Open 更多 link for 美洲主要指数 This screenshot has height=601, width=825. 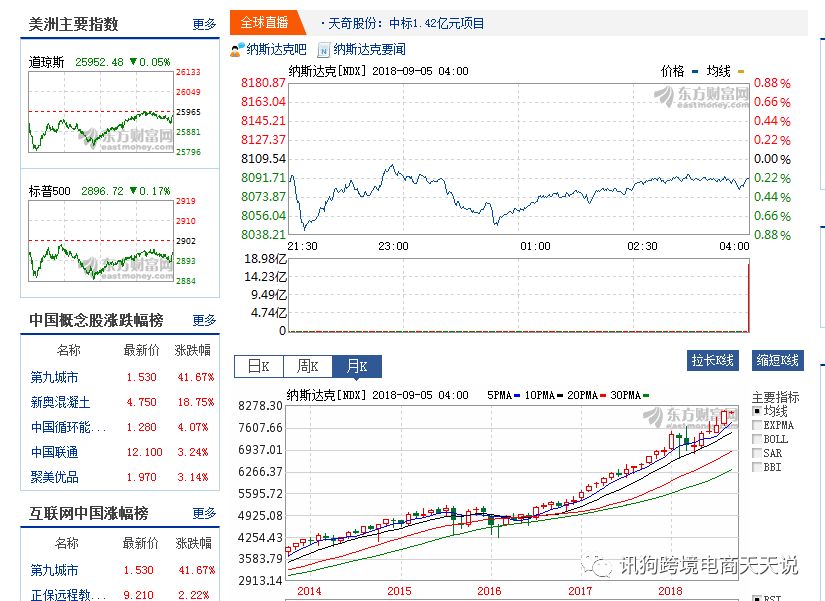pos(204,24)
